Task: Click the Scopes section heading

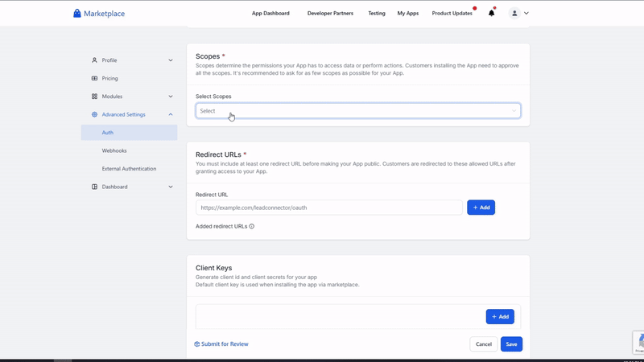Action: point(208,56)
